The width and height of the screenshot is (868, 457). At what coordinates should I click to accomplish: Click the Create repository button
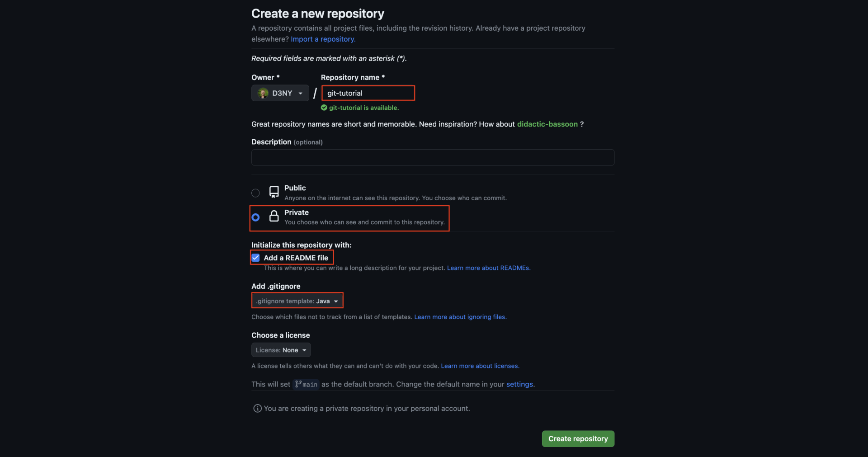(x=578, y=439)
